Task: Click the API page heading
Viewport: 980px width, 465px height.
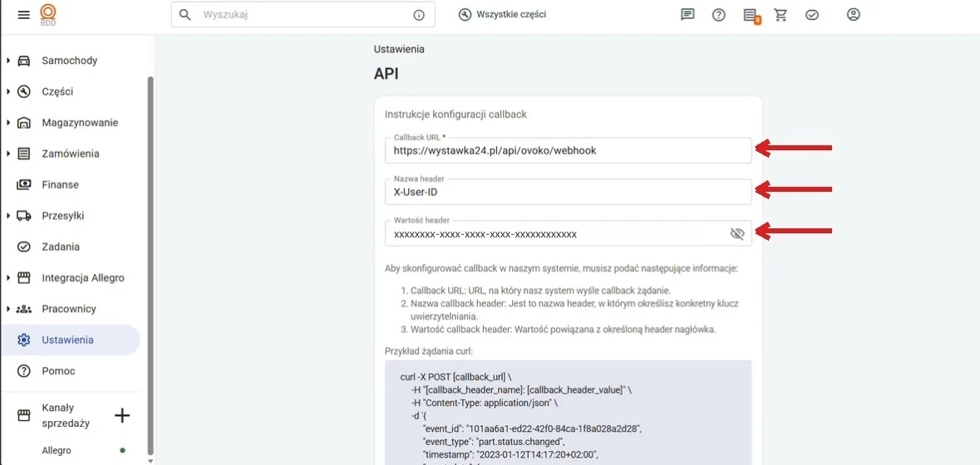Action: (x=386, y=74)
